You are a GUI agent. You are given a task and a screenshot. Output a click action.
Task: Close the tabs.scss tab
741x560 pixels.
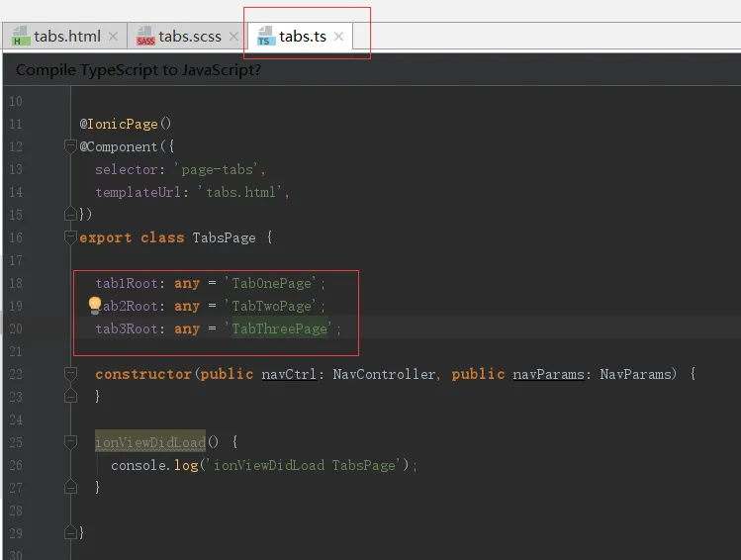(233, 36)
